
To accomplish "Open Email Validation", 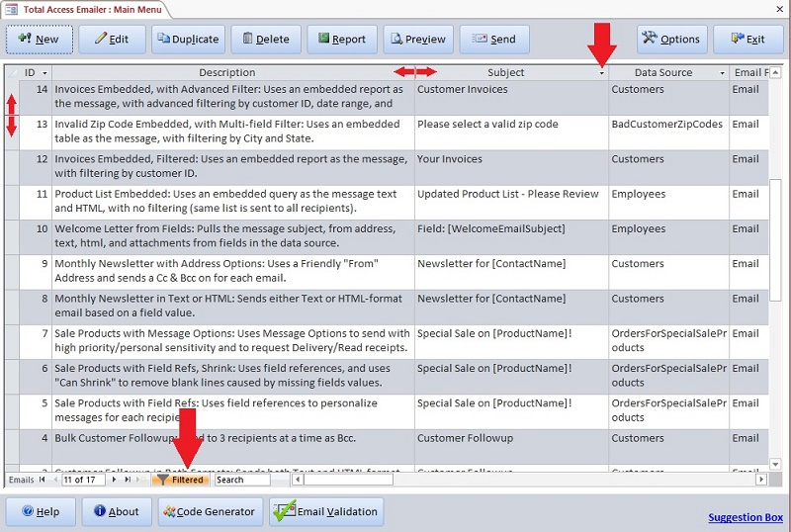I will (326, 512).
